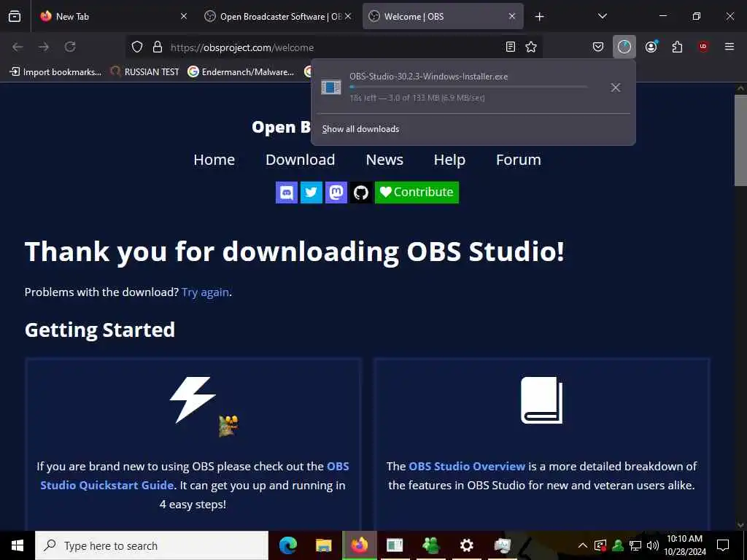Open Firefox View icon in tab bar
Image resolution: width=747 pixels, height=560 pixels.
[x=15, y=16]
